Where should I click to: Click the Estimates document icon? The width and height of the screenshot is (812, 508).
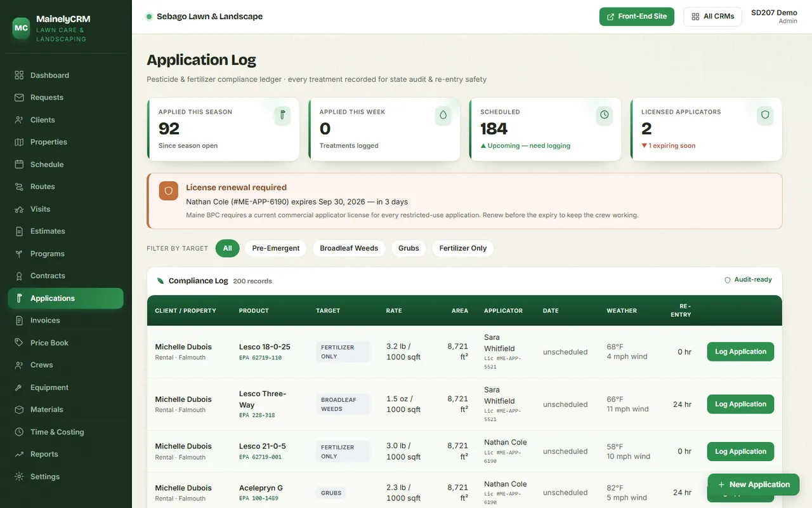coord(19,231)
